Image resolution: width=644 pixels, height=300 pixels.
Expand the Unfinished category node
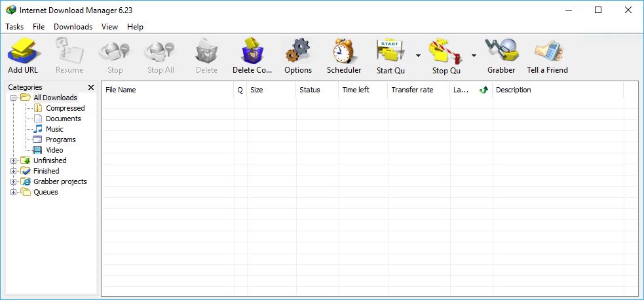coord(13,161)
